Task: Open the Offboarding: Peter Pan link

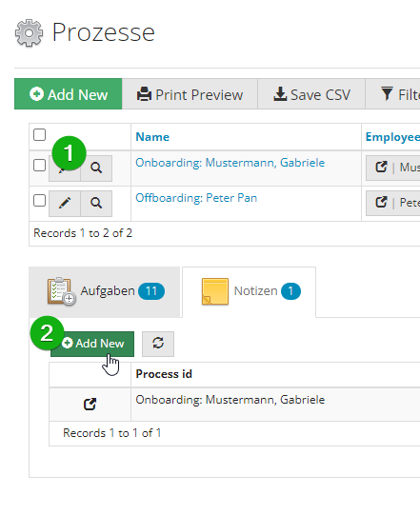Action: point(196,198)
